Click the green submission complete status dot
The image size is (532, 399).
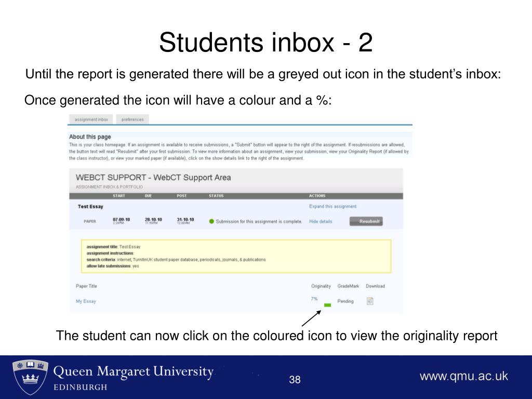click(x=212, y=221)
